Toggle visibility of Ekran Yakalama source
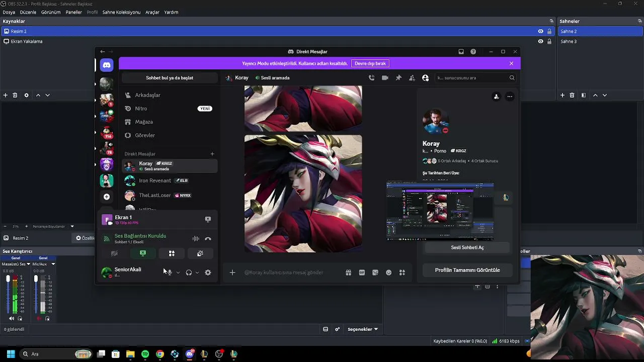The height and width of the screenshot is (362, 644). pos(541,41)
